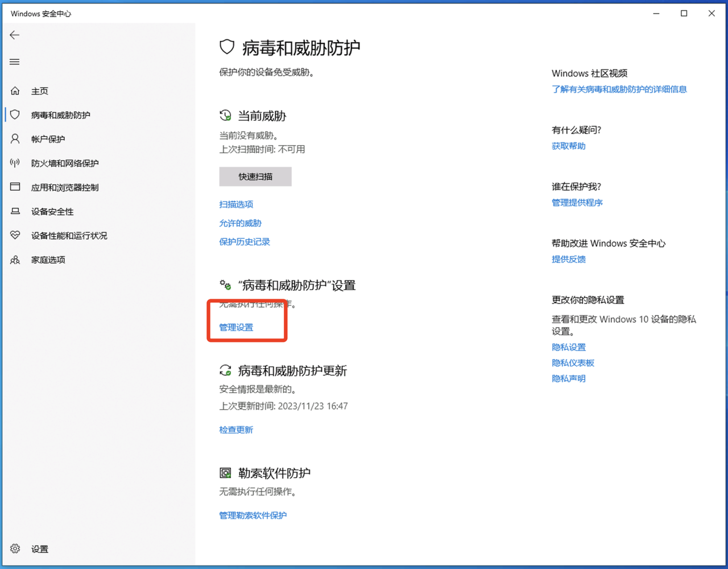The image size is (728, 569).
Task: Open the 隐私声明 link
Action: point(569,379)
